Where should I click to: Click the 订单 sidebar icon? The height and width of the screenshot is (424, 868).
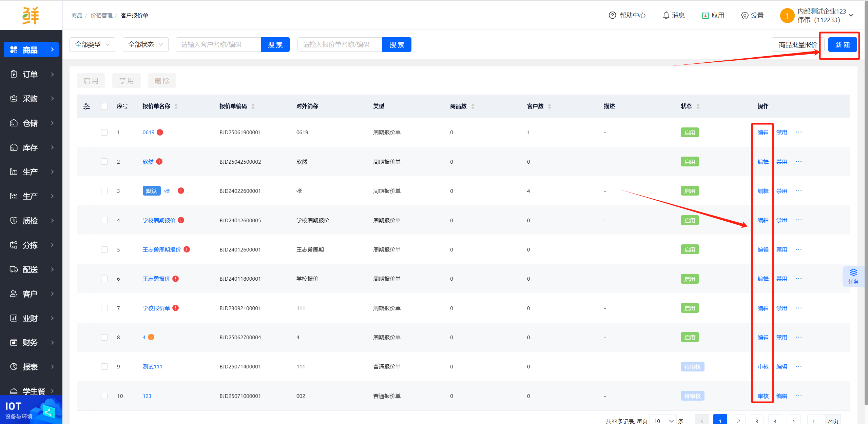point(14,74)
